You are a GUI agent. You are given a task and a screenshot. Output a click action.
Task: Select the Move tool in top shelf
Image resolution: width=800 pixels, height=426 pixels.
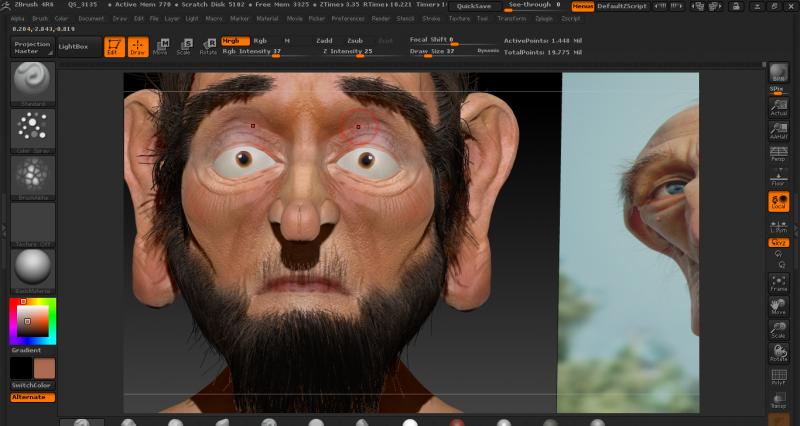click(161, 46)
